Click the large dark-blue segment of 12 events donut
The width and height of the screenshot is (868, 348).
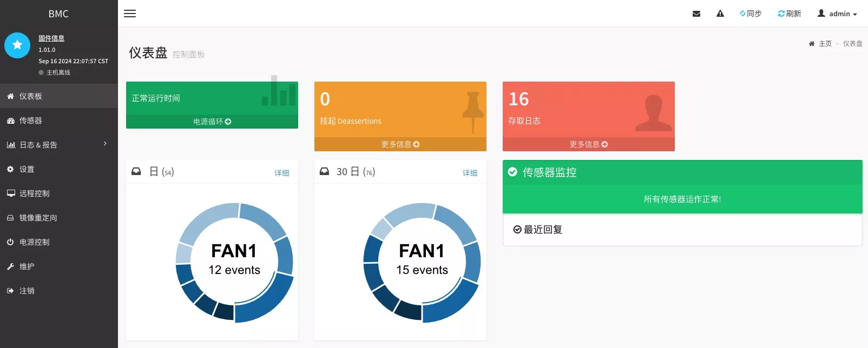tap(269, 302)
